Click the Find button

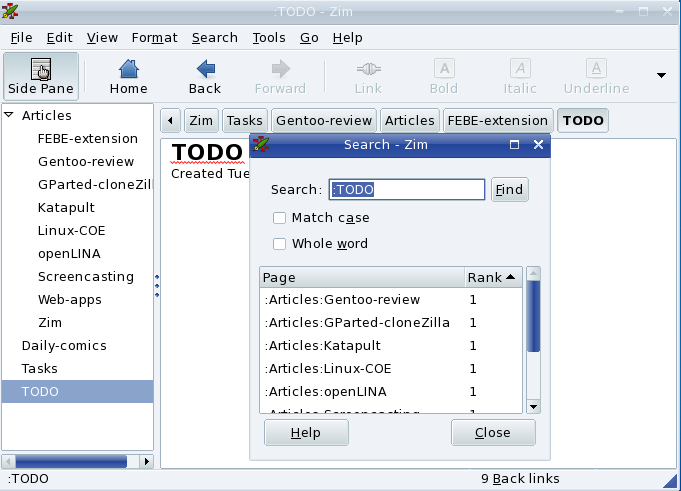pyautogui.click(x=509, y=189)
